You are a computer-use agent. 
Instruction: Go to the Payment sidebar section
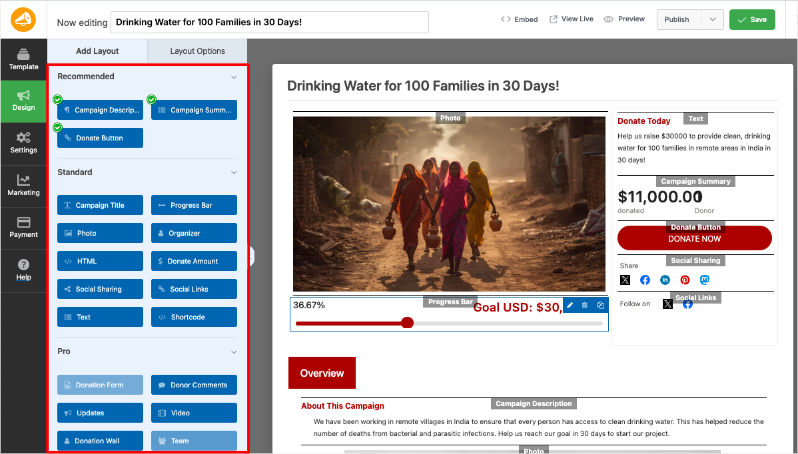pyautogui.click(x=23, y=226)
